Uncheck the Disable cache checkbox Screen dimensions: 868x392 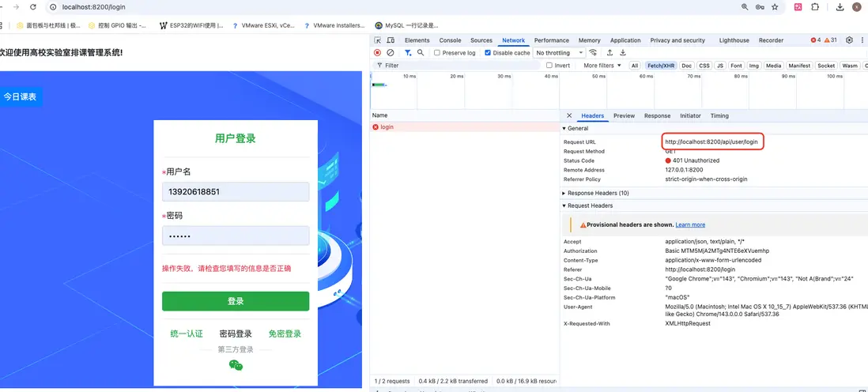click(488, 53)
